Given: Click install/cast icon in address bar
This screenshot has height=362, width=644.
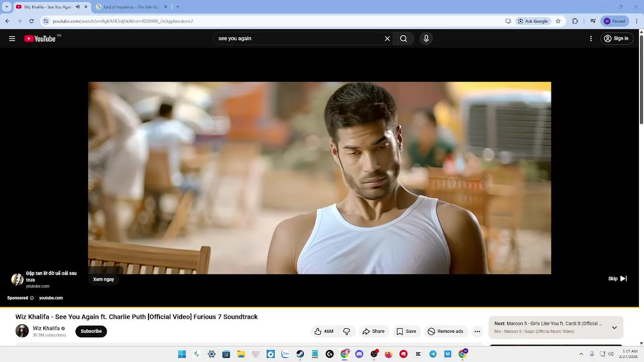Looking at the screenshot, I should [x=508, y=21].
